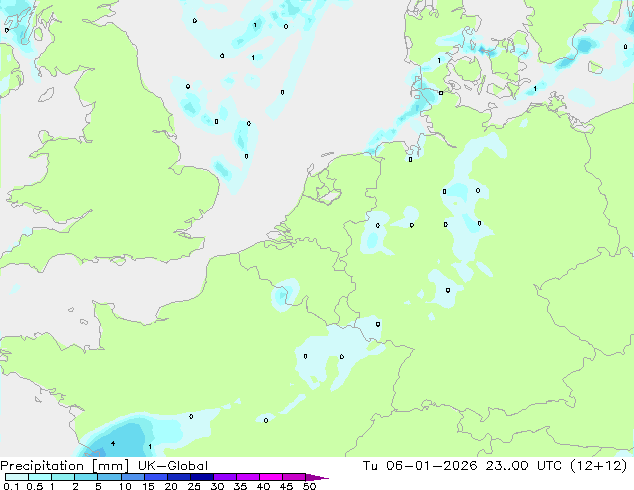
Task: Click the forecast date '06-01-2026' text
Action: [x=432, y=466]
